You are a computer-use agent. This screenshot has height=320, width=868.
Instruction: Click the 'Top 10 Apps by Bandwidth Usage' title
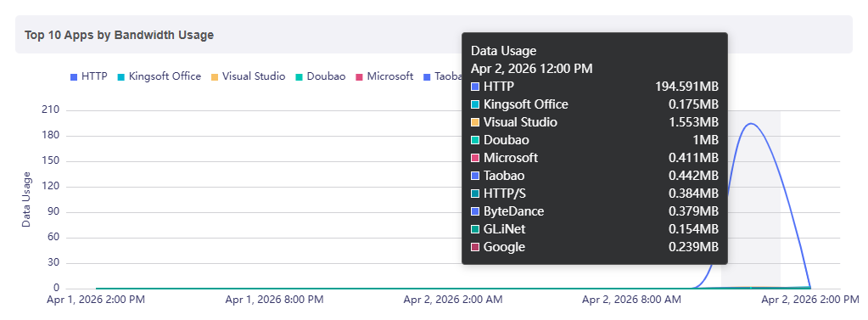tap(119, 35)
